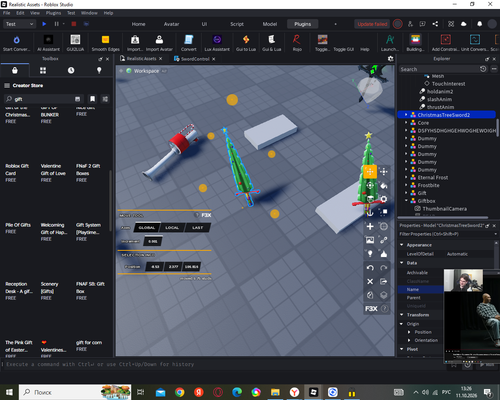500x400 pixels.
Task: Select the F3X Move tool
Action: (x=370, y=172)
